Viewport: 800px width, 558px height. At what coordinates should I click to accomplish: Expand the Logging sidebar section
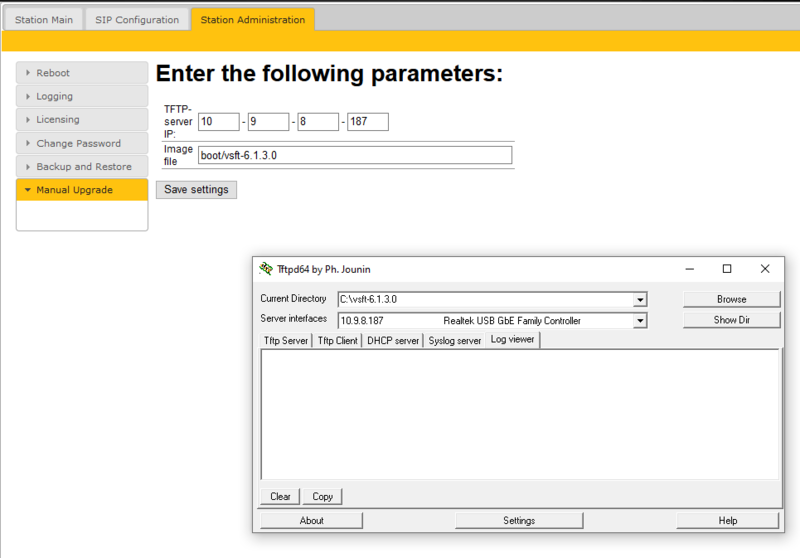(82, 96)
